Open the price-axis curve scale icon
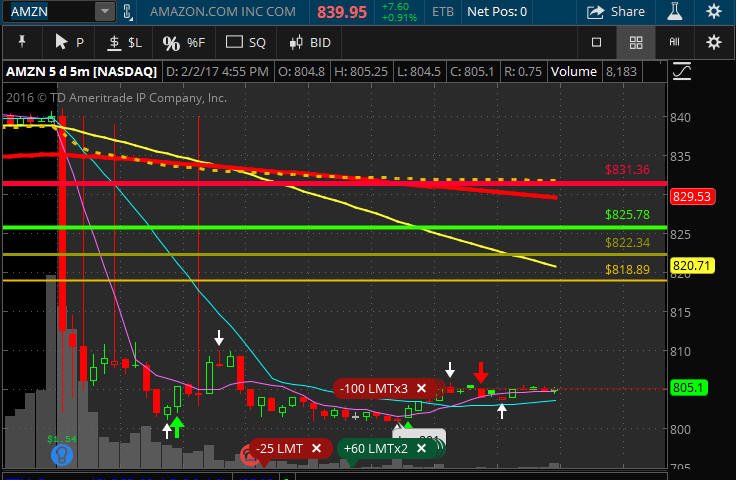736x480 pixels. pyautogui.click(x=682, y=71)
